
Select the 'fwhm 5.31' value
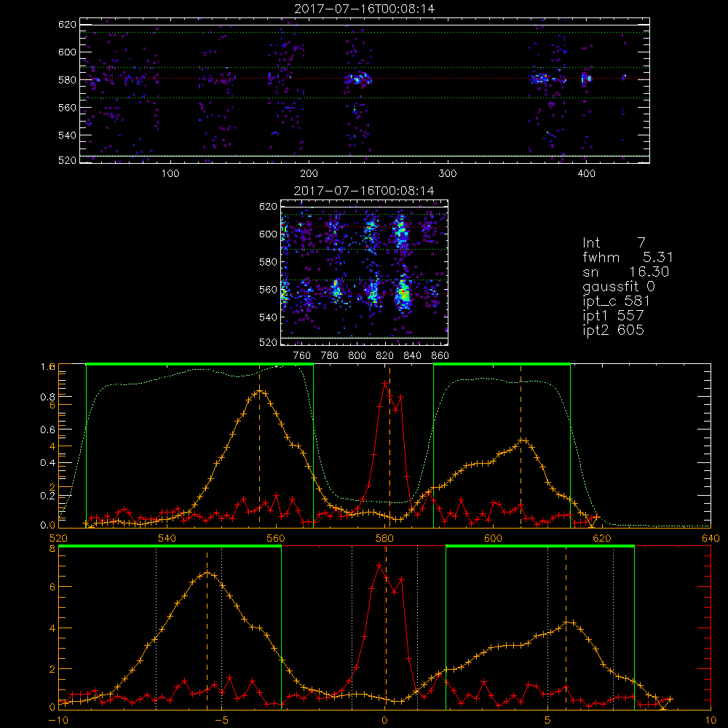[658, 257]
